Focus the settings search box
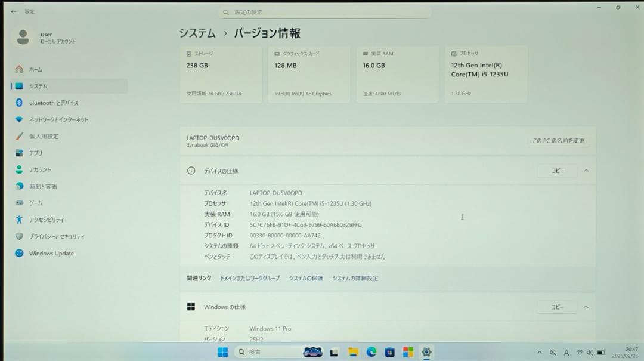644x361 pixels. pos(324,12)
